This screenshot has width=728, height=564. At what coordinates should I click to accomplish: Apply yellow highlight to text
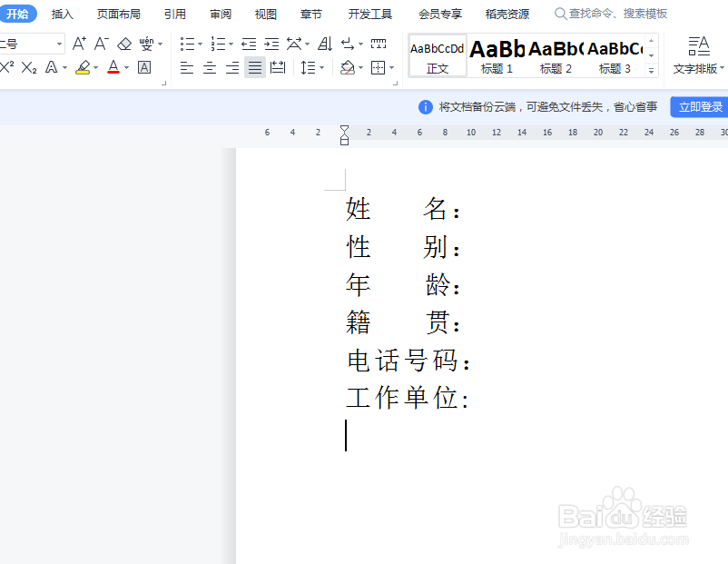(84, 67)
